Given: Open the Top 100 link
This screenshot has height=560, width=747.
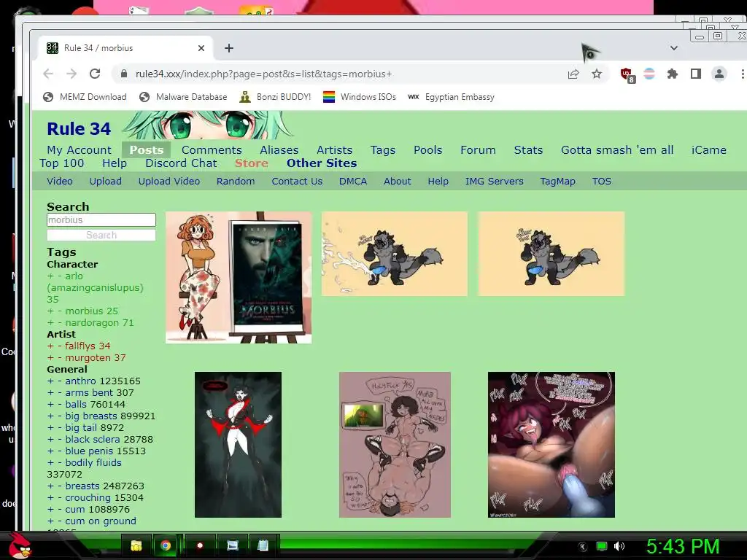Looking at the screenshot, I should (x=61, y=163).
